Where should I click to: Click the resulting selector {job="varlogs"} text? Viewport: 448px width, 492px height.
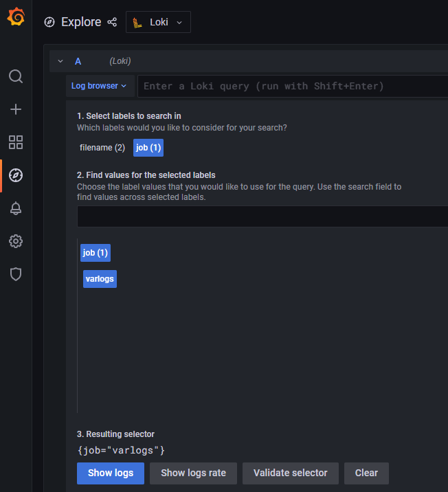121,451
